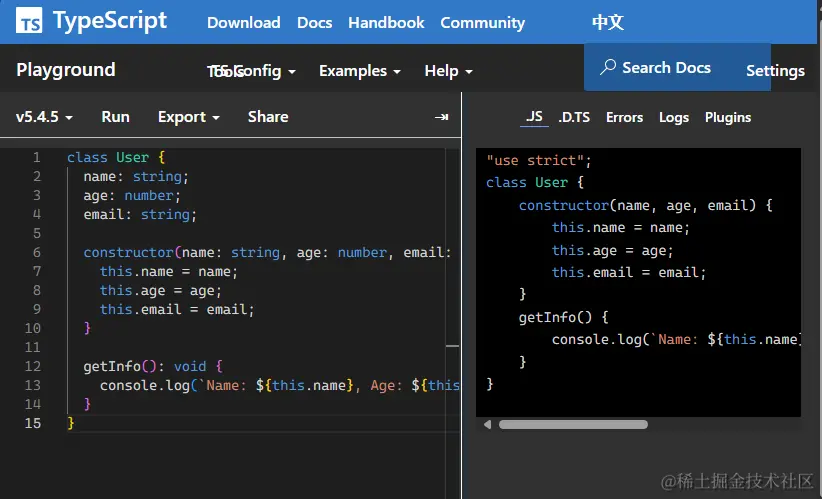The image size is (822, 499).
Task: Click the output horizontal scrollbar thumb
Action: coord(573,425)
